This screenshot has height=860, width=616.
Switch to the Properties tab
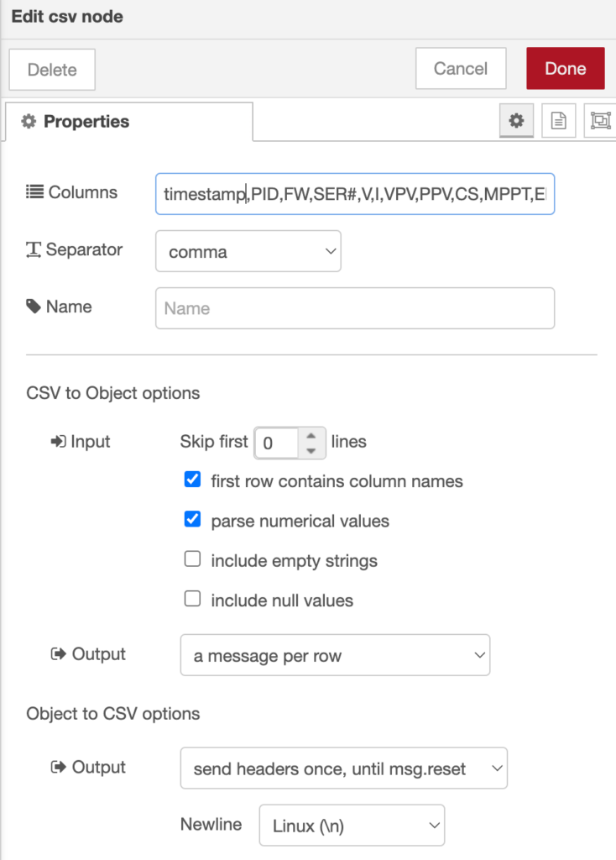click(84, 122)
